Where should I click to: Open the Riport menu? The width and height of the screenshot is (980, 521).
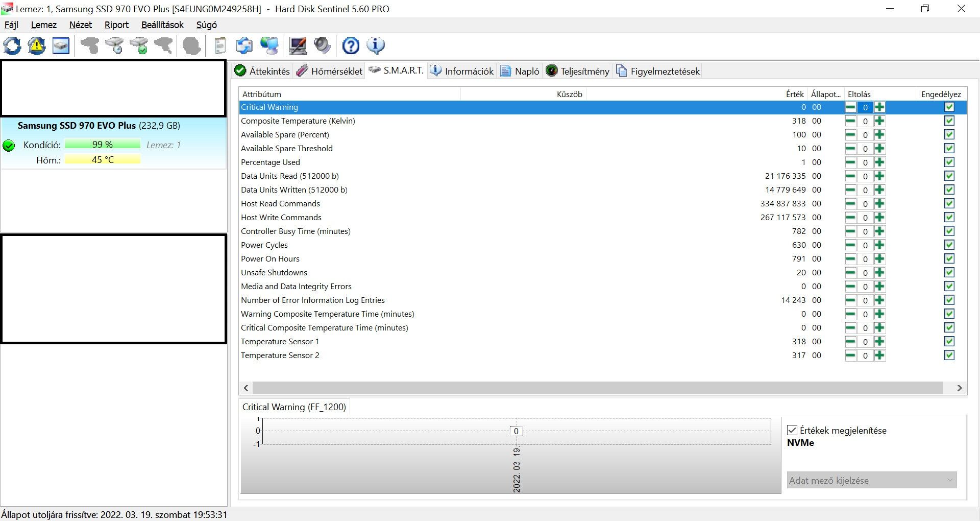pyautogui.click(x=116, y=25)
